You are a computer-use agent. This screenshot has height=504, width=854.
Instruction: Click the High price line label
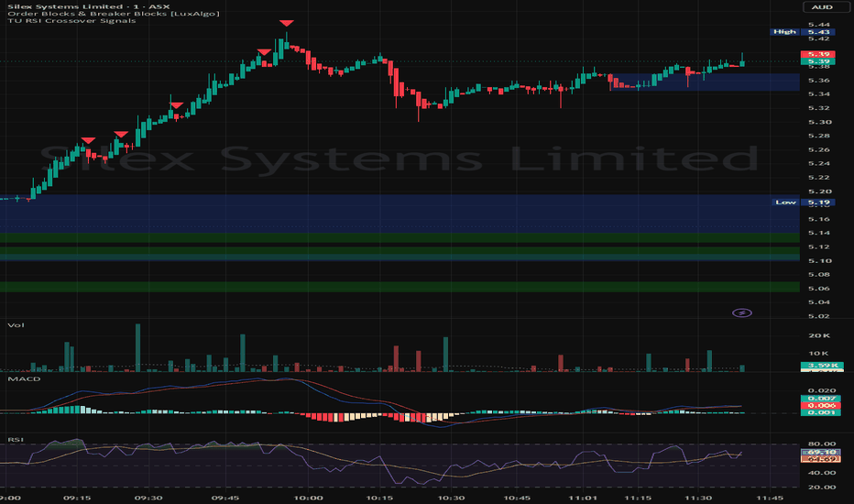(x=785, y=31)
